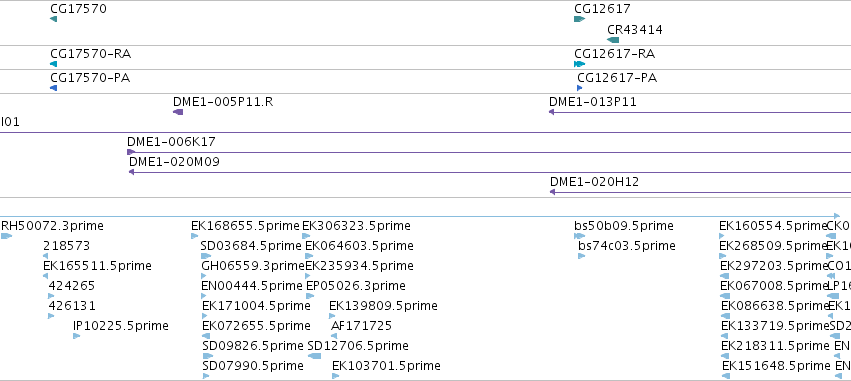Click the CG12617-PA protein arrow glyph

[x=580, y=88]
